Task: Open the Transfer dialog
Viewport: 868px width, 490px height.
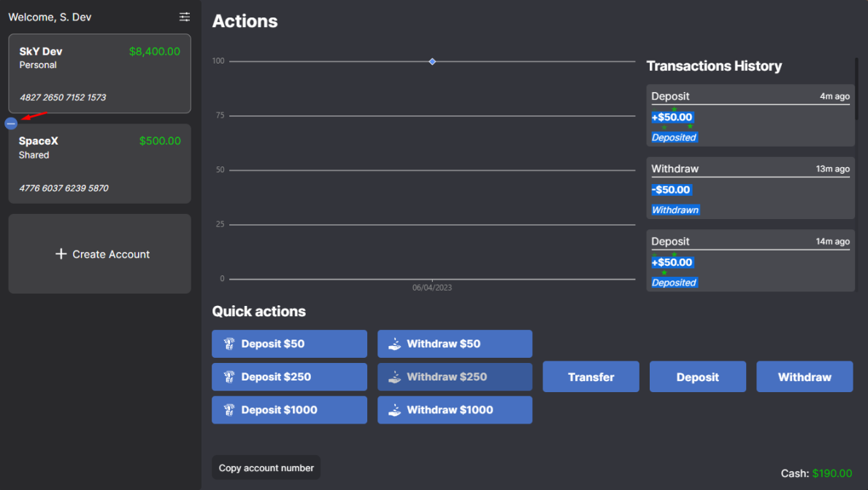Action: click(x=591, y=377)
